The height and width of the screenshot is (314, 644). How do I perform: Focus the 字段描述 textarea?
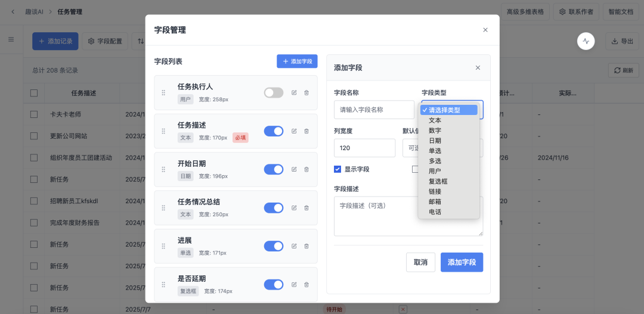click(408, 216)
